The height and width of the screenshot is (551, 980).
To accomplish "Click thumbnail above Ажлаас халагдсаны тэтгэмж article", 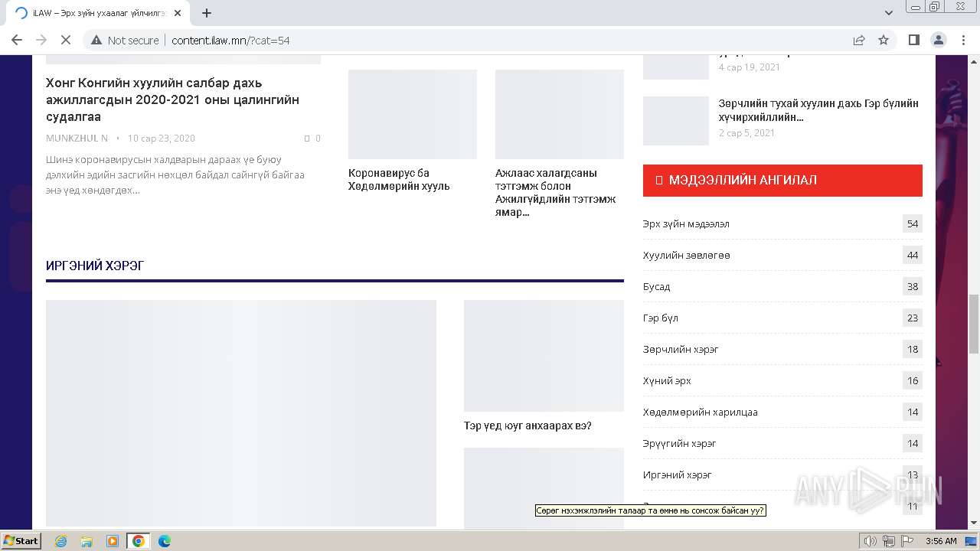I will 560,114.
